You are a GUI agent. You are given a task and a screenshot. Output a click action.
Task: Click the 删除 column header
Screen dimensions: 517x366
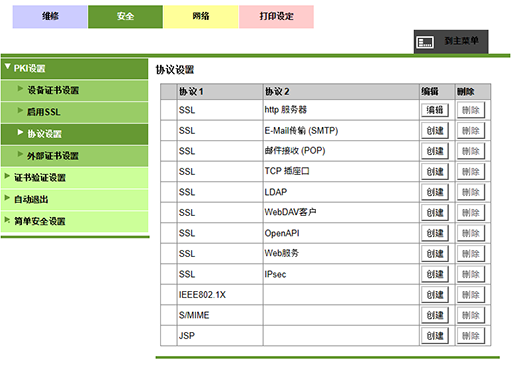click(x=473, y=92)
